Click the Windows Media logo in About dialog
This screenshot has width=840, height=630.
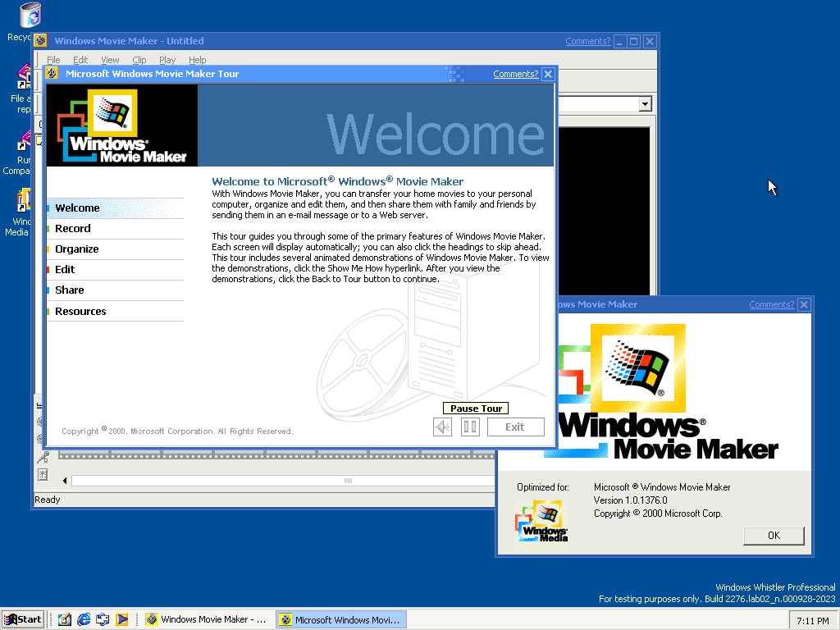coord(541,521)
